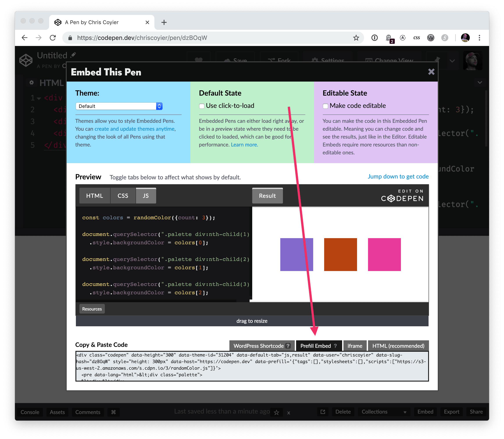The image size is (504, 439).
Task: Open the Console panel
Action: pyautogui.click(x=30, y=412)
